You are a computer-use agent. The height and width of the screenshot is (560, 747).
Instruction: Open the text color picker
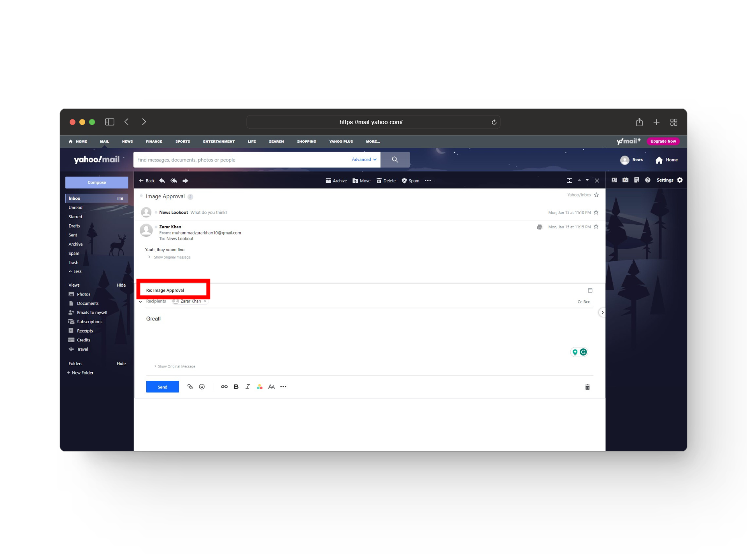click(x=260, y=387)
